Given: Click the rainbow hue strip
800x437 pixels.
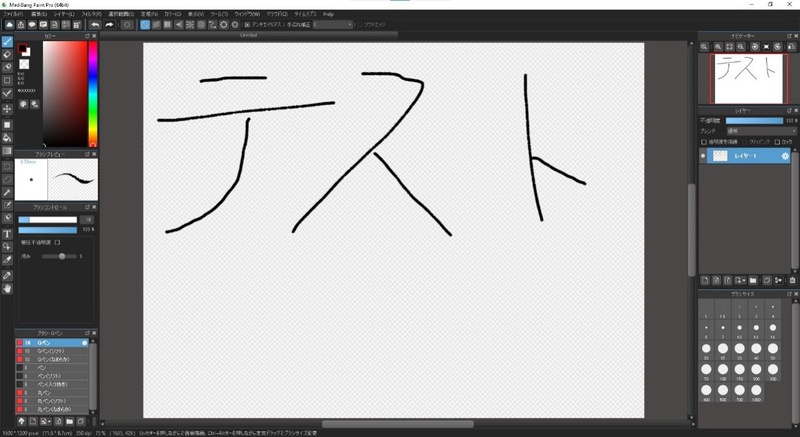Looking at the screenshot, I should pos(93,94).
